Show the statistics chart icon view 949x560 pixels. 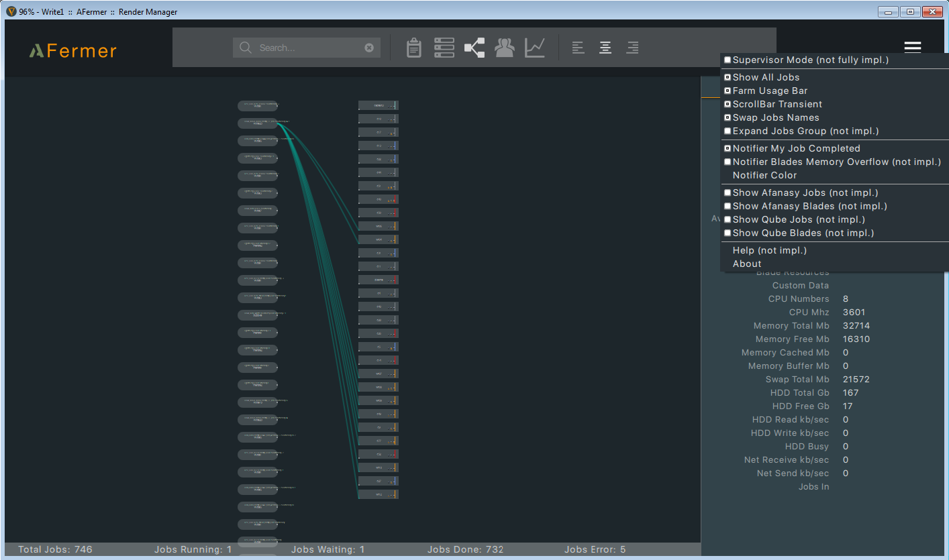(535, 48)
